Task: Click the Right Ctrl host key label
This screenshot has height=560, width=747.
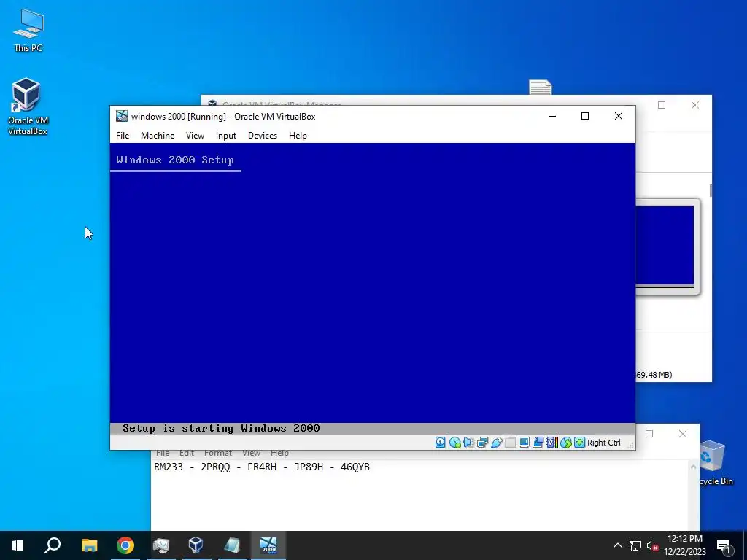Action: pos(603,443)
